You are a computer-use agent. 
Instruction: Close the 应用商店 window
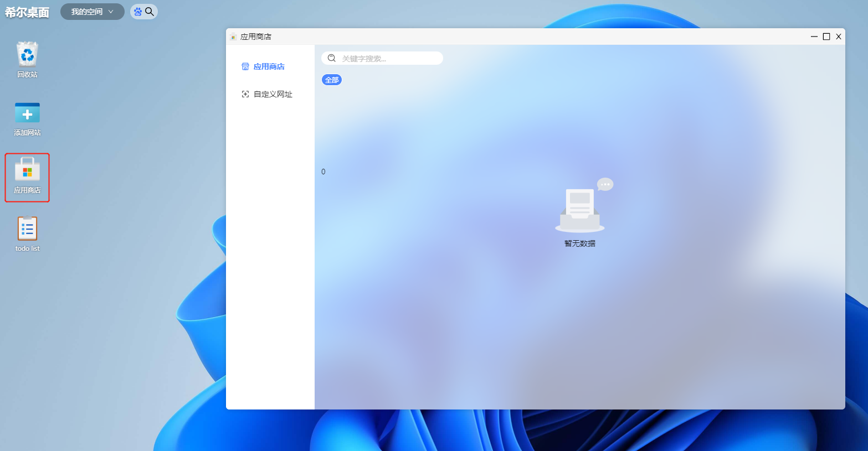point(839,37)
